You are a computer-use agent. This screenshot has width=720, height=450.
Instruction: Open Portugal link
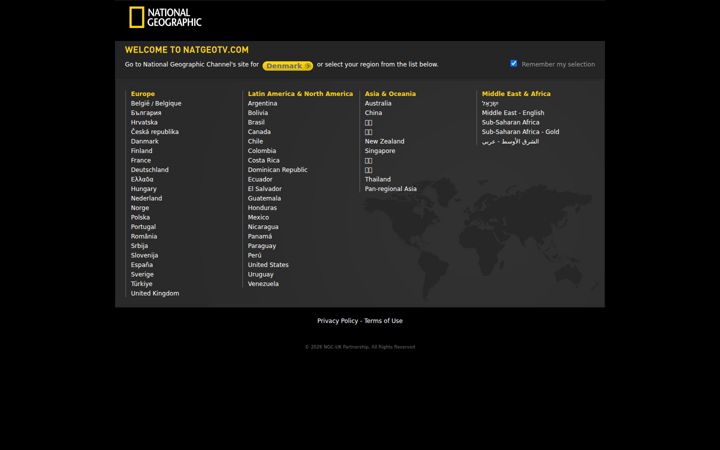click(x=143, y=227)
